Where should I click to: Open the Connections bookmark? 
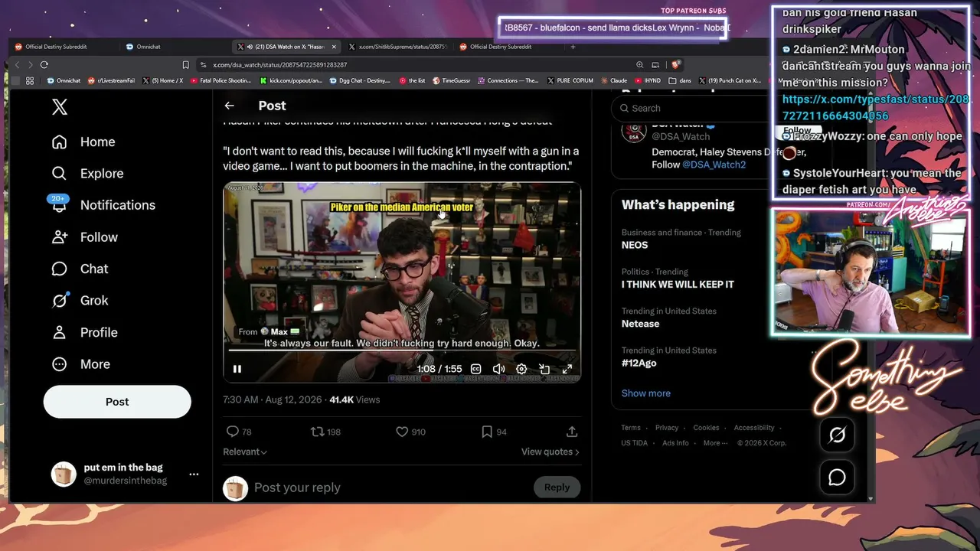[x=508, y=80]
